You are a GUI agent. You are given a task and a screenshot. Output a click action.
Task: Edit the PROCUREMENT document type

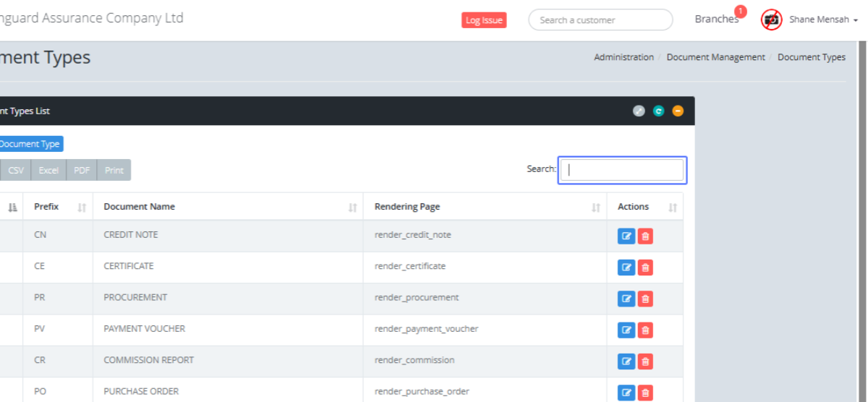[626, 299]
